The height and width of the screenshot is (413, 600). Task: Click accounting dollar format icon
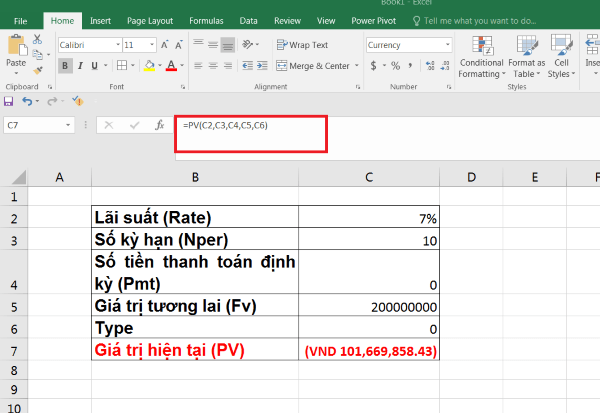(373, 66)
